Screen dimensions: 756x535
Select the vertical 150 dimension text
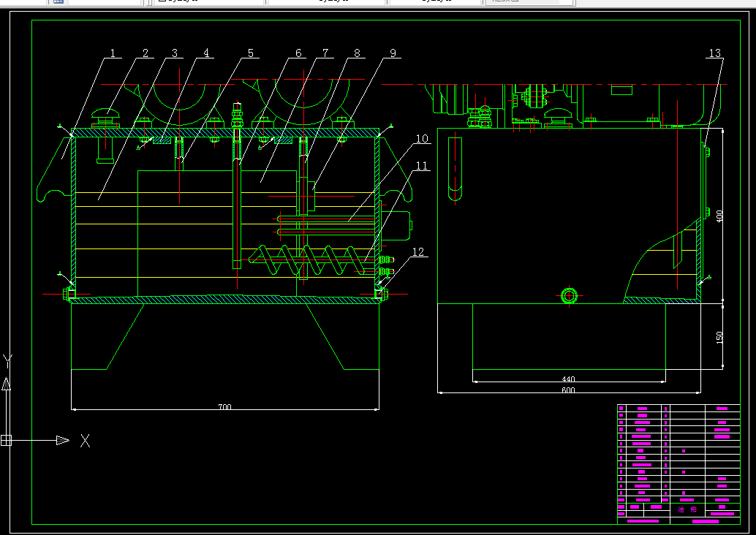(720, 337)
